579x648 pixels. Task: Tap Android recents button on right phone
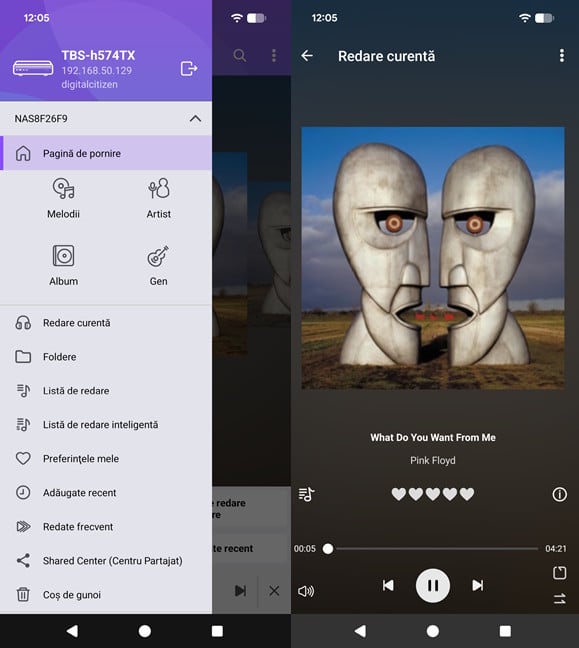click(x=505, y=631)
